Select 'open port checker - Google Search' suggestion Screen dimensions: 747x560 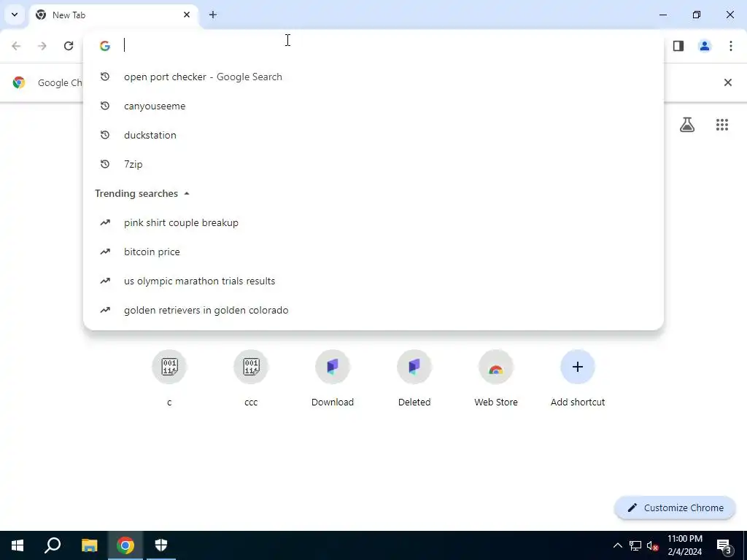click(x=373, y=77)
